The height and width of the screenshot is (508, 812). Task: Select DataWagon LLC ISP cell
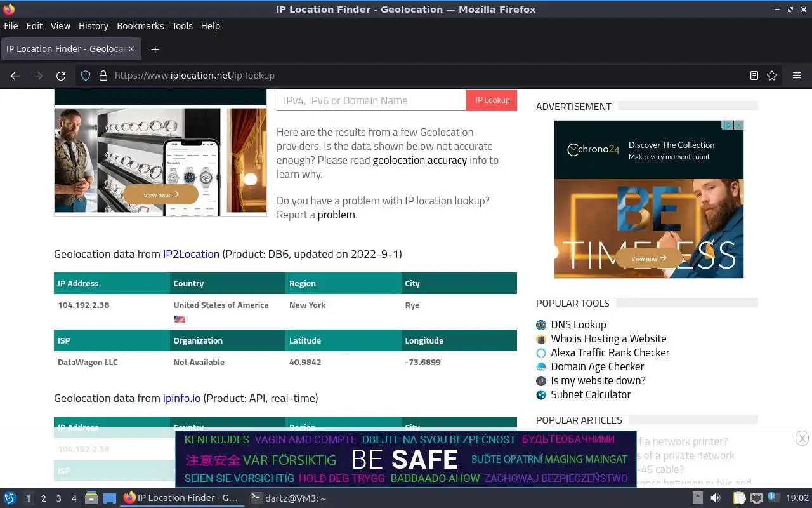pos(112,362)
